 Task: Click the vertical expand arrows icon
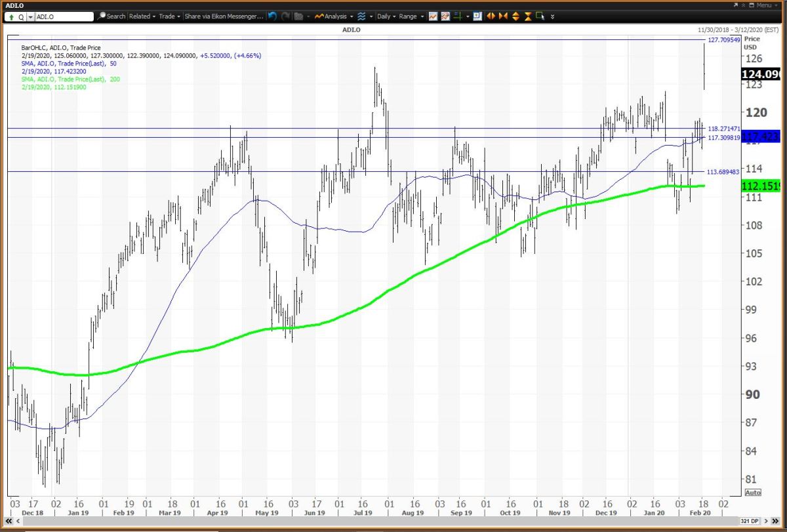click(515, 16)
